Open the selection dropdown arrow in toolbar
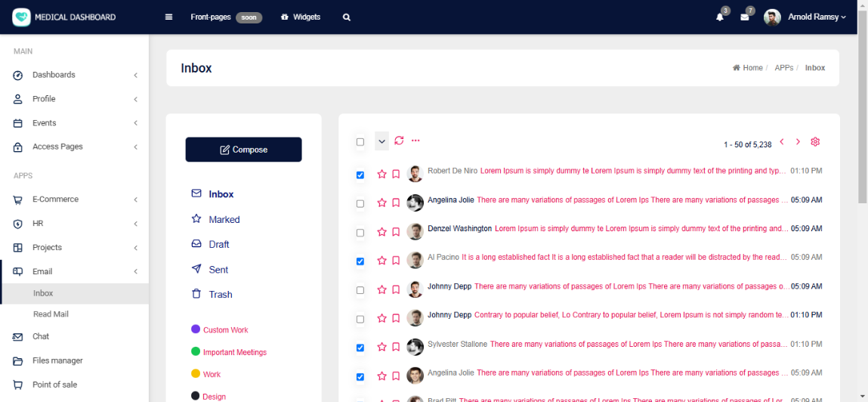The width and height of the screenshot is (868, 402). [381, 141]
